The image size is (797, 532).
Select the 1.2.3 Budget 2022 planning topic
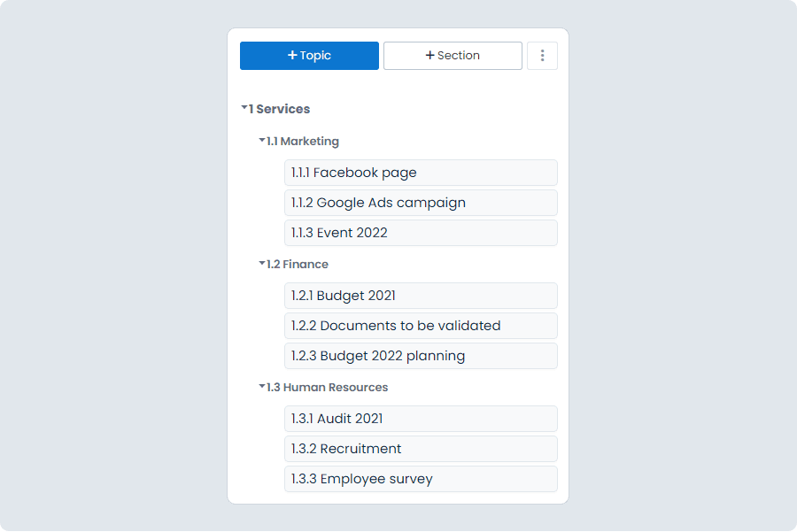tap(421, 356)
